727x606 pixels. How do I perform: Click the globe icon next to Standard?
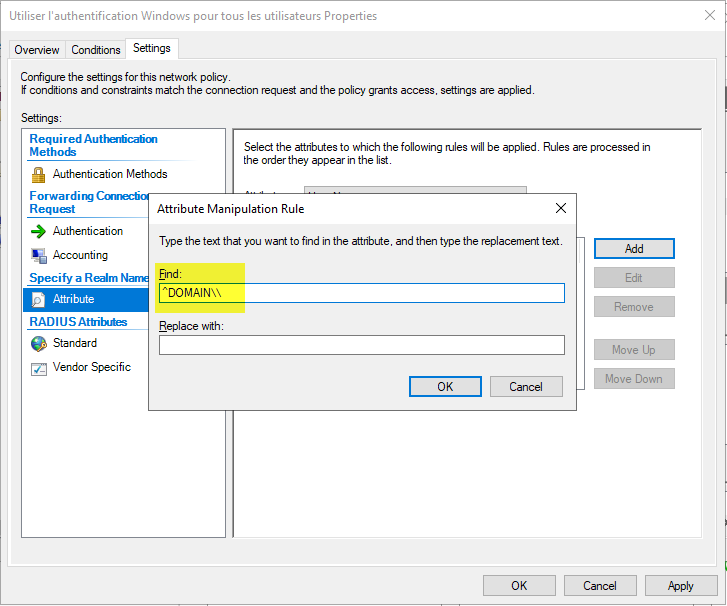pyautogui.click(x=39, y=344)
